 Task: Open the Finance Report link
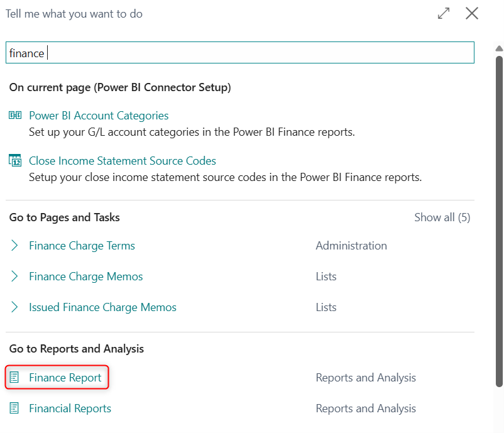click(x=65, y=378)
